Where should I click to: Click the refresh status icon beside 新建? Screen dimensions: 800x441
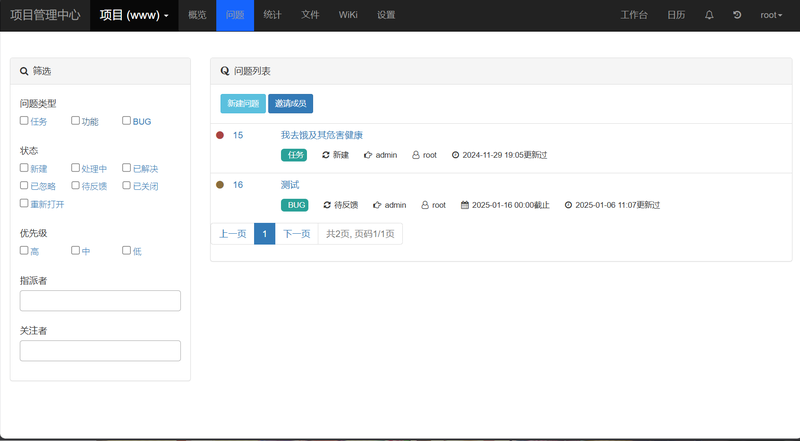(326, 155)
